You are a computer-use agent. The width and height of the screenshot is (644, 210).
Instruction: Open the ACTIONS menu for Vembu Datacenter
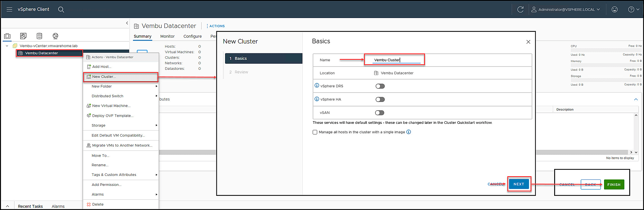[x=215, y=26]
